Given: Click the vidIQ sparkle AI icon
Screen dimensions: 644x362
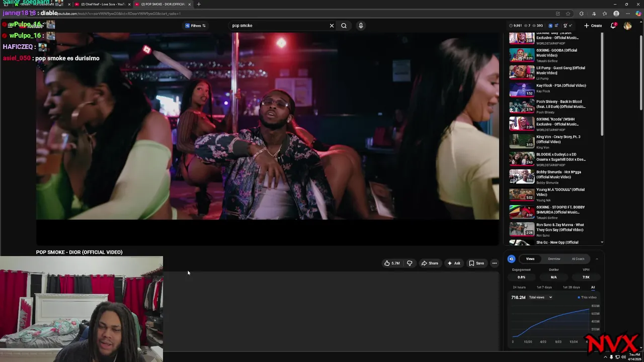Looking at the screenshot, I should 571,26.
